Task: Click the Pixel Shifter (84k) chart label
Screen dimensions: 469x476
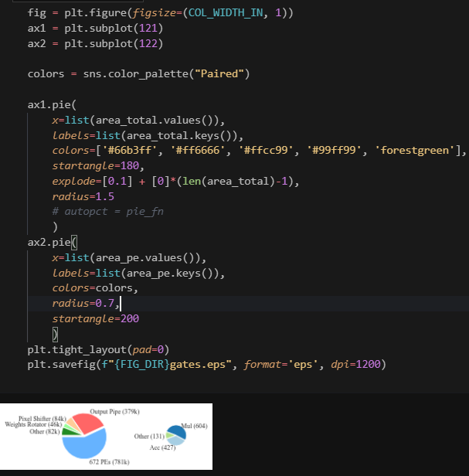Action: click(x=42, y=418)
